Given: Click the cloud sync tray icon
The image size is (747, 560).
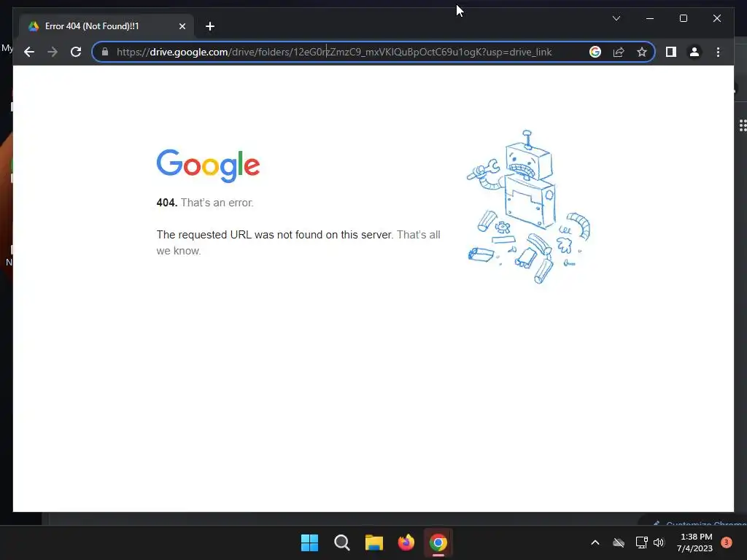Looking at the screenshot, I should [x=619, y=542].
